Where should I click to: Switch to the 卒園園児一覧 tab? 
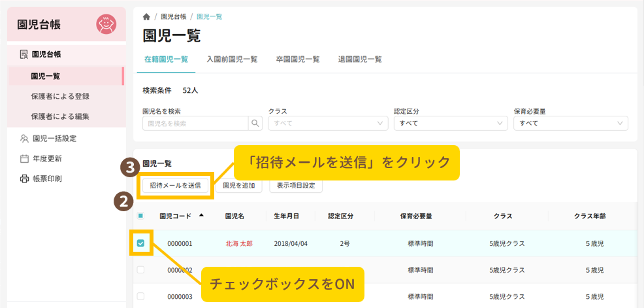pyautogui.click(x=298, y=59)
